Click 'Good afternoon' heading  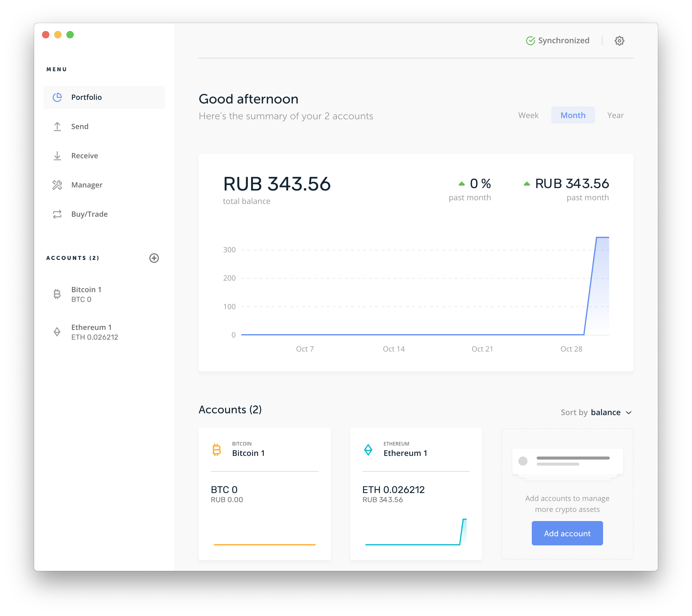coord(248,99)
